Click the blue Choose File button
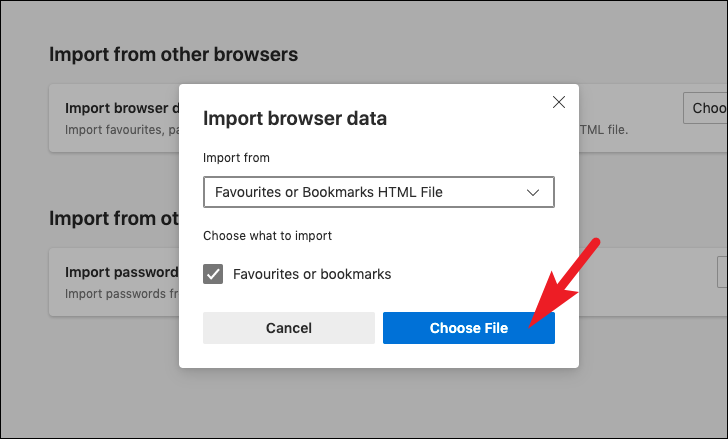The image size is (728, 439). click(468, 328)
